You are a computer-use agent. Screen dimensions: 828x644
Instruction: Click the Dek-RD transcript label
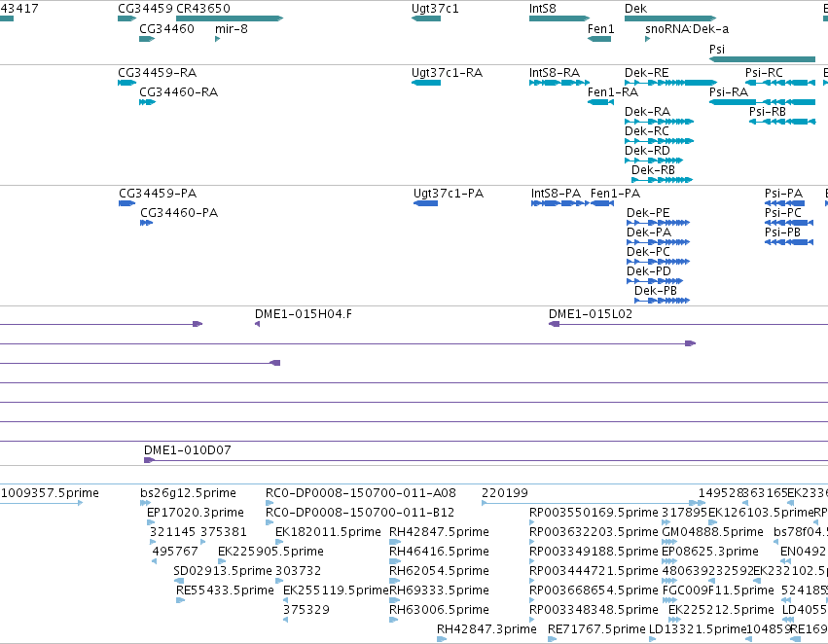647,151
